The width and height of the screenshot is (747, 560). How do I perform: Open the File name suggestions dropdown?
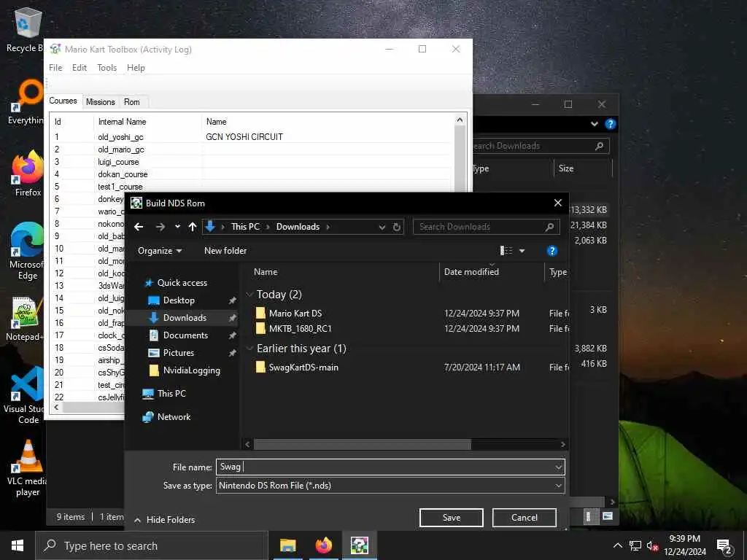[x=558, y=467]
